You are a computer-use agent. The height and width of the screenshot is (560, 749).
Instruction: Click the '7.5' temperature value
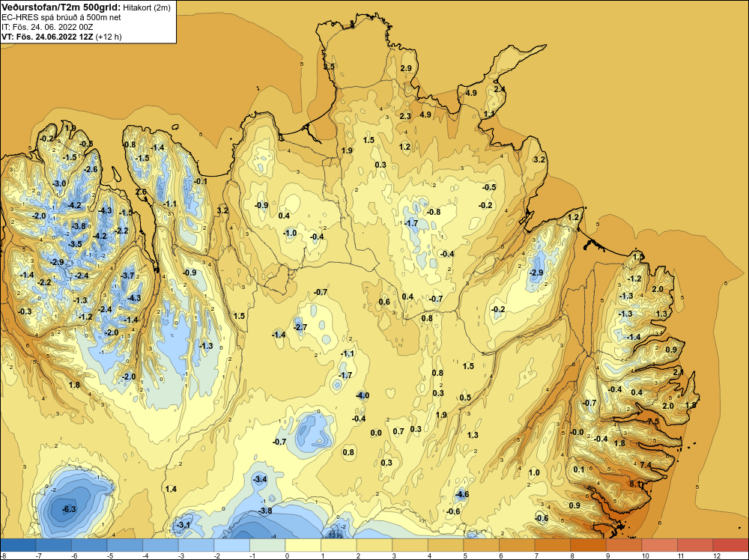[x=653, y=421]
